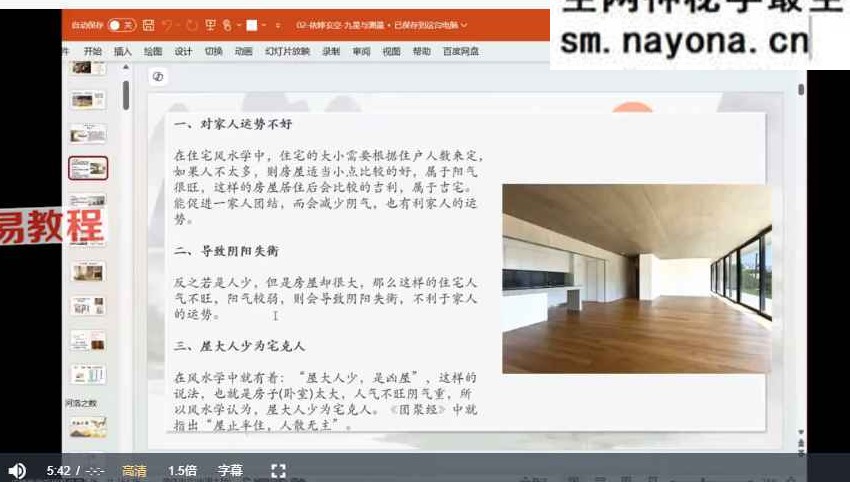Click the Undo arrow icon
Image resolution: width=850 pixels, height=482 pixels.
167,25
